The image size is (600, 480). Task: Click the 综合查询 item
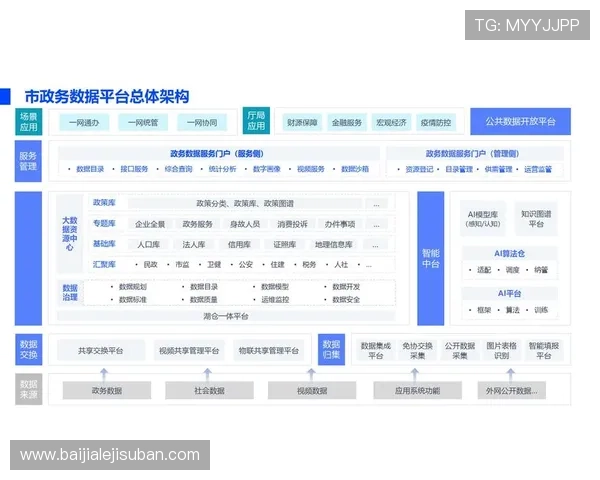click(178, 169)
